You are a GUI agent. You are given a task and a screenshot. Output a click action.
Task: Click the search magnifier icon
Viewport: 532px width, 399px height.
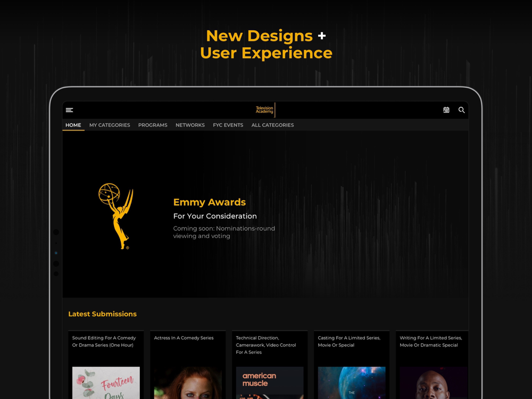pyautogui.click(x=461, y=110)
